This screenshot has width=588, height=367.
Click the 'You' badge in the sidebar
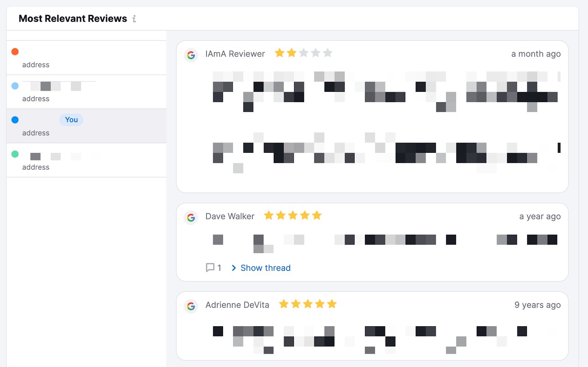(x=71, y=120)
